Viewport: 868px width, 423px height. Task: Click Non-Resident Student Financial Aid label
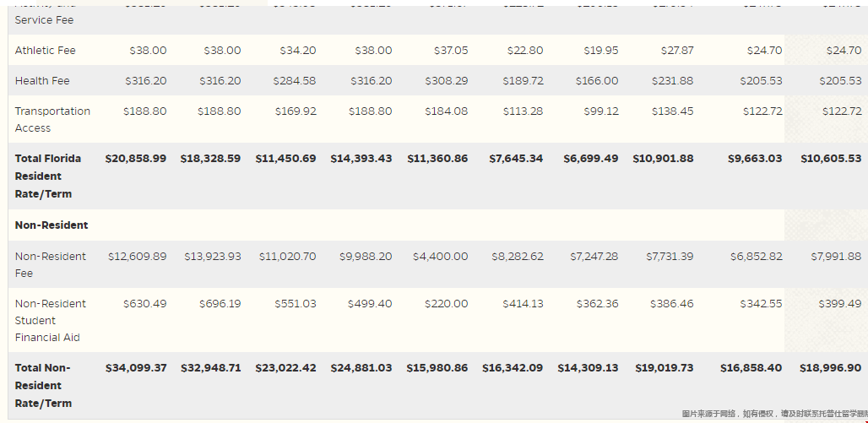[51, 321]
